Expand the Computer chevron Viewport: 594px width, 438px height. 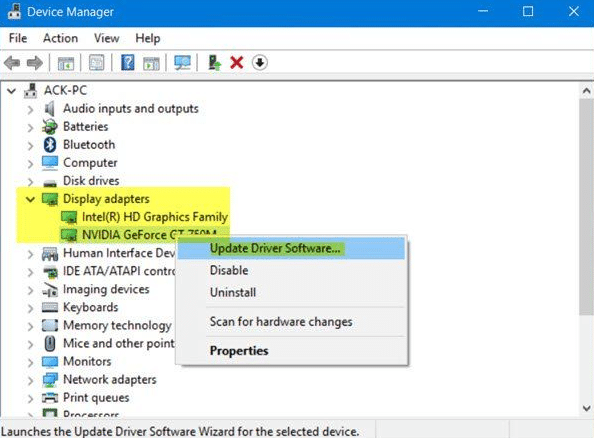coord(31,164)
